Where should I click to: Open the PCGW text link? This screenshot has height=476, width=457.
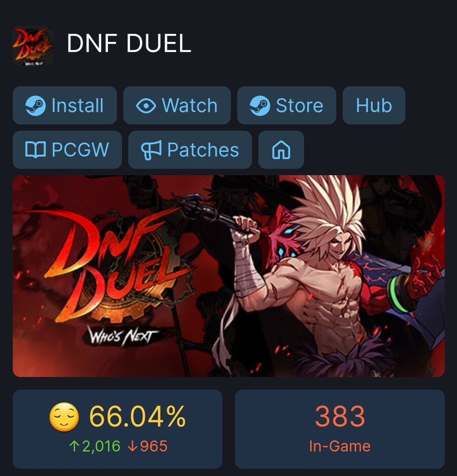(x=80, y=150)
